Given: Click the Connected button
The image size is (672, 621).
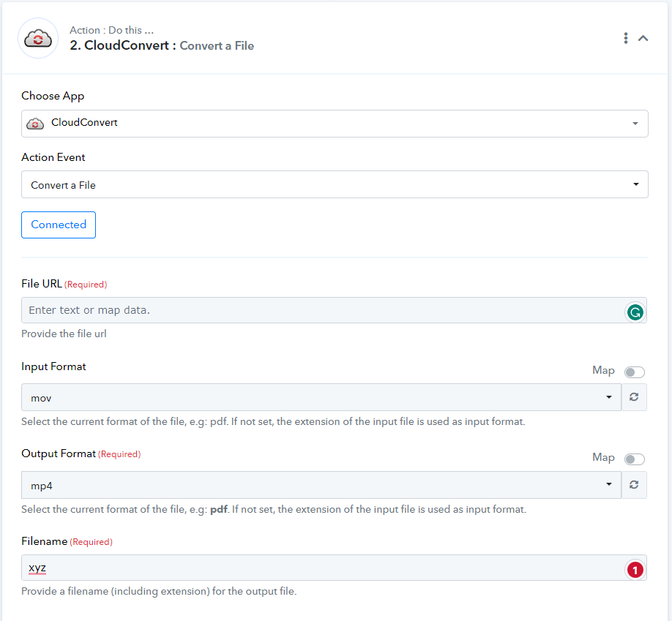Looking at the screenshot, I should click(x=59, y=225).
